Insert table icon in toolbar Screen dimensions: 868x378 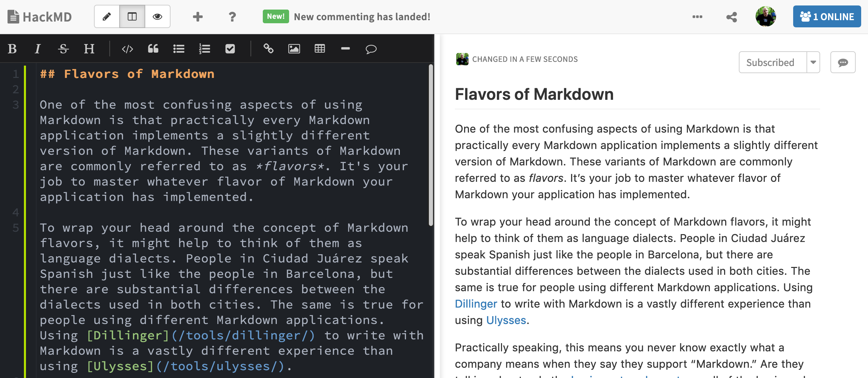[320, 48]
